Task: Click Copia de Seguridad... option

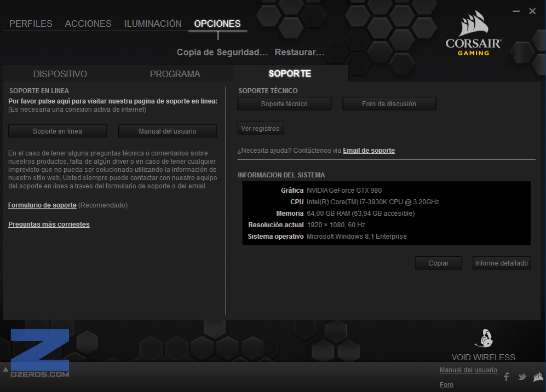Action: click(222, 52)
